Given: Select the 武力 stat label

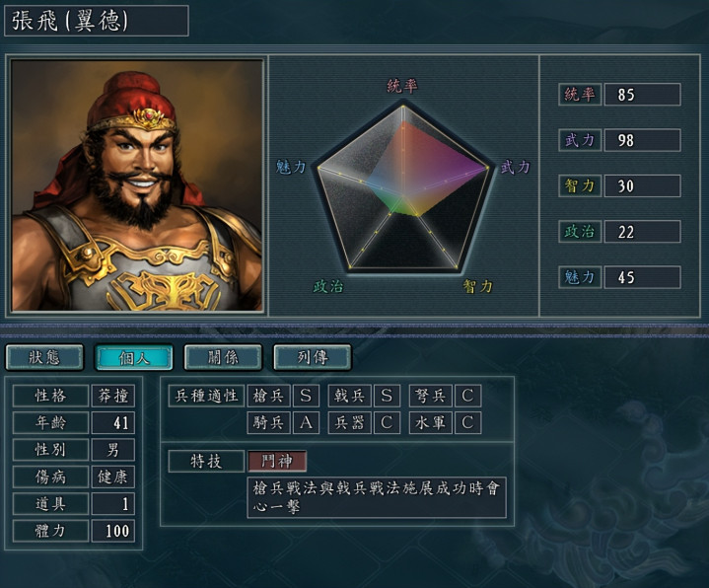Looking at the screenshot, I should (580, 140).
